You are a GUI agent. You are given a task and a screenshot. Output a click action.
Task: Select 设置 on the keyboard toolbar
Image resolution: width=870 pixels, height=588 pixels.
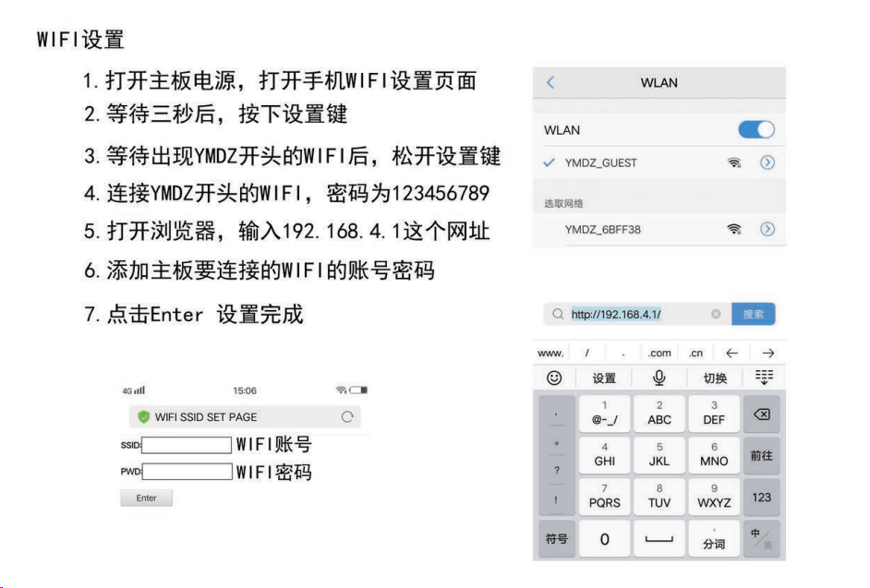(603, 377)
